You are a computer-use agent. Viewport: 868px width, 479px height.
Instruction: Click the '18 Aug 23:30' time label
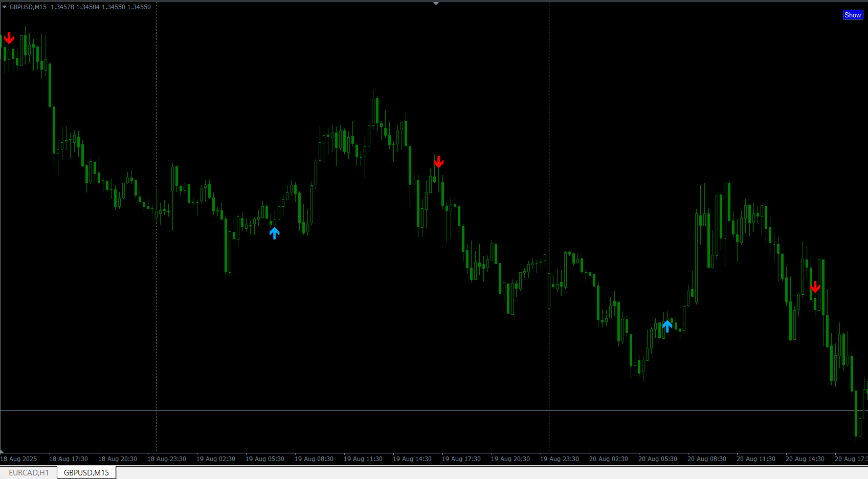pos(167,459)
